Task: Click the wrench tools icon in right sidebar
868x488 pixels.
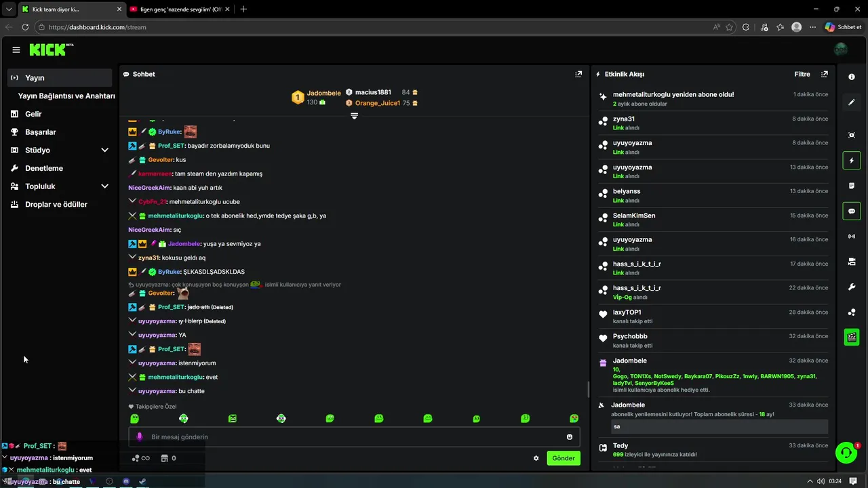Action: point(852,287)
